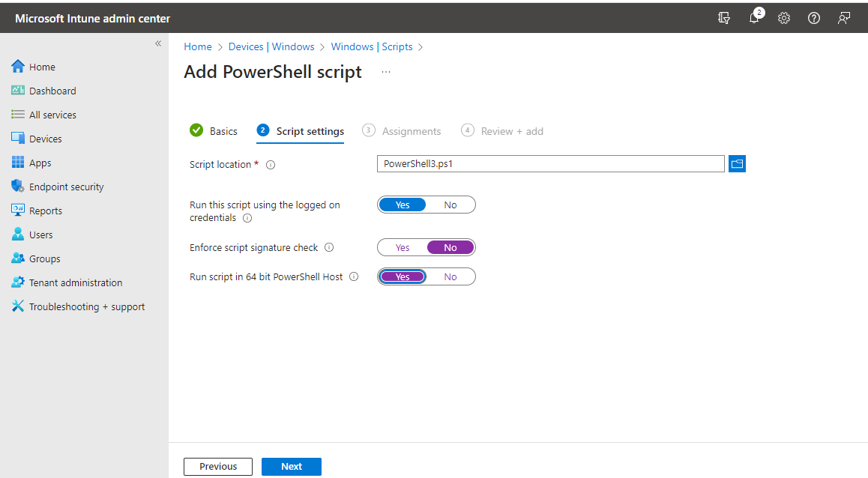Image resolution: width=868 pixels, height=478 pixels.
Task: Click the Windows | Scripts breadcrumb link
Action: pyautogui.click(x=372, y=47)
